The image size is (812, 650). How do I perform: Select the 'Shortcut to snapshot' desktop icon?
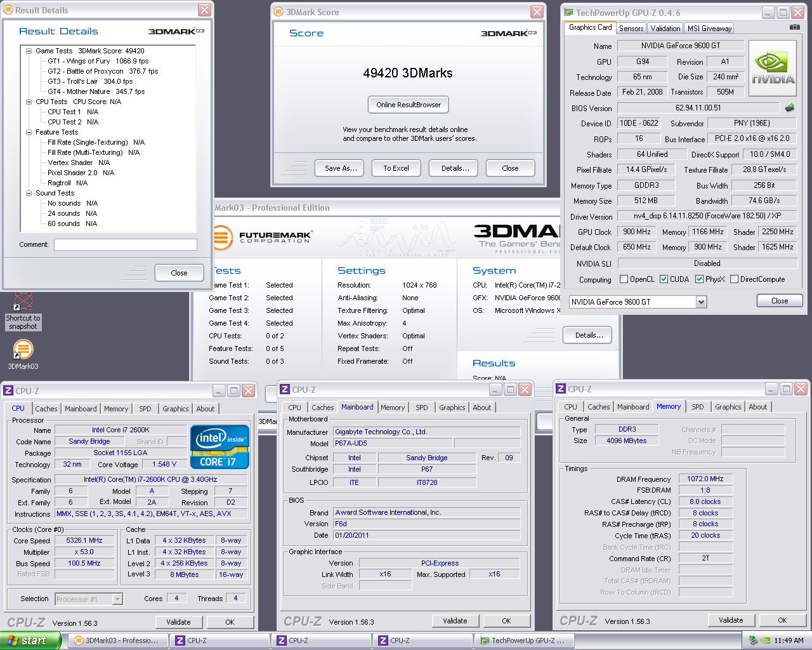23,312
